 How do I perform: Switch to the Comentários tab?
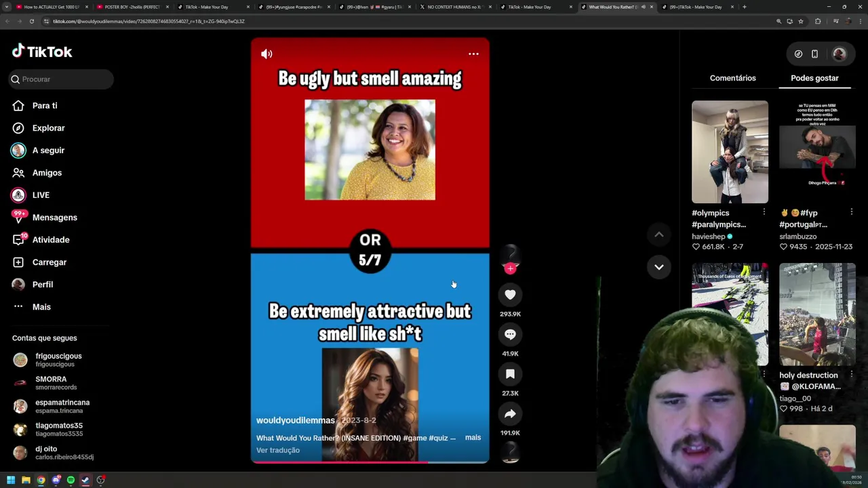point(732,78)
